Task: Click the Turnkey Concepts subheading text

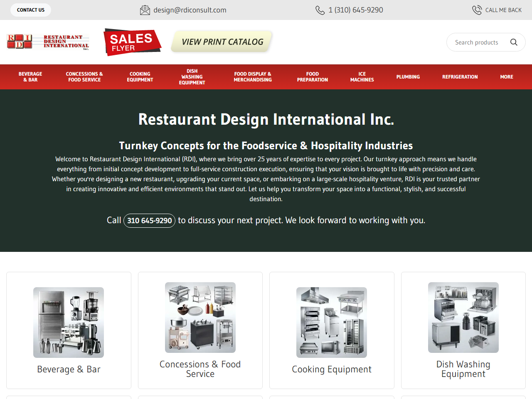Action: pos(266,145)
